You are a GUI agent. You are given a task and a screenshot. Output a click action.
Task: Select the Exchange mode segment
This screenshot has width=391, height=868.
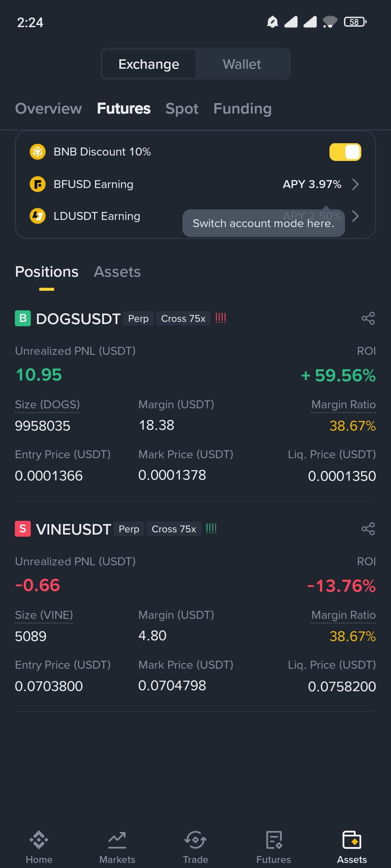click(x=149, y=64)
